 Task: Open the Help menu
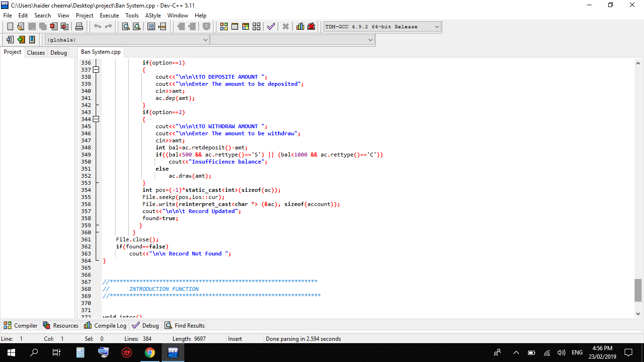201,15
